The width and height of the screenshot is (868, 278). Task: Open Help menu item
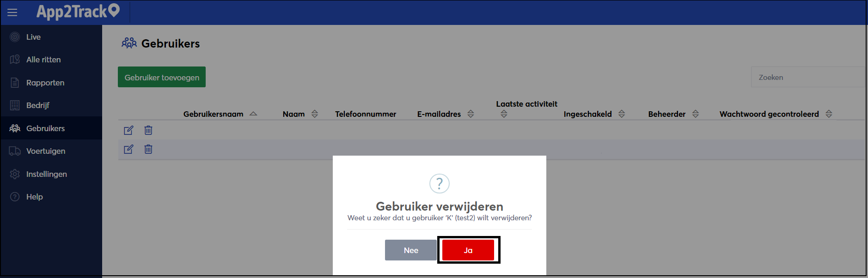pos(51,197)
